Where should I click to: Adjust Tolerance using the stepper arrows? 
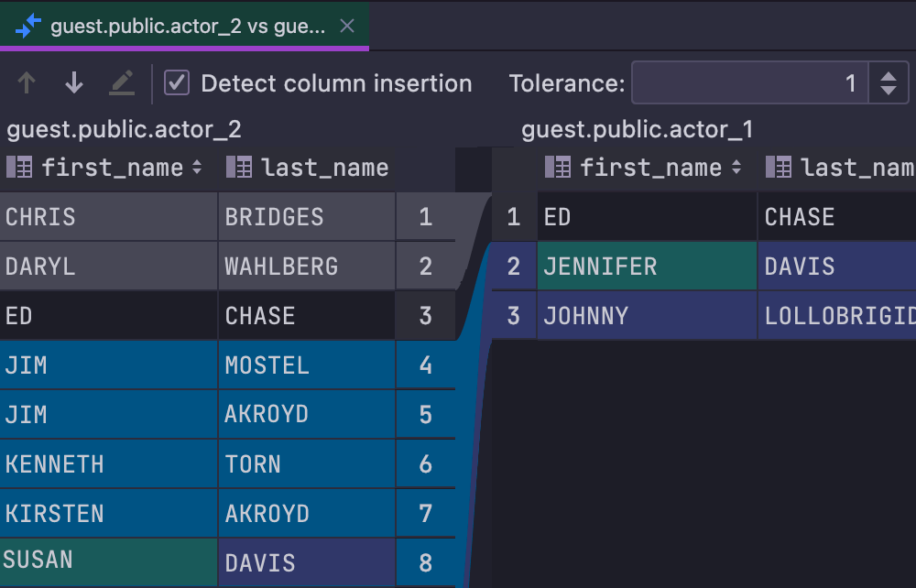click(888, 84)
